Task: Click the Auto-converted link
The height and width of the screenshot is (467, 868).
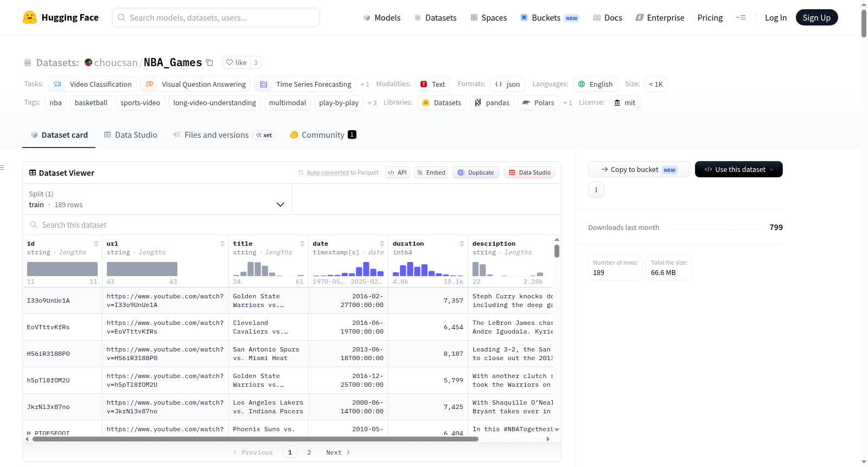Action: [x=328, y=172]
